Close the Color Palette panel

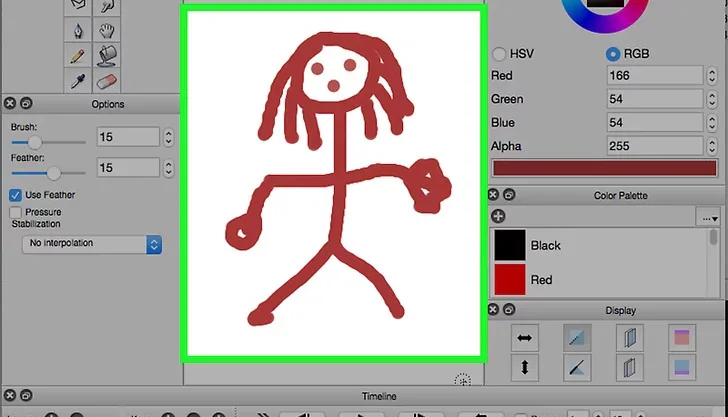(493, 195)
